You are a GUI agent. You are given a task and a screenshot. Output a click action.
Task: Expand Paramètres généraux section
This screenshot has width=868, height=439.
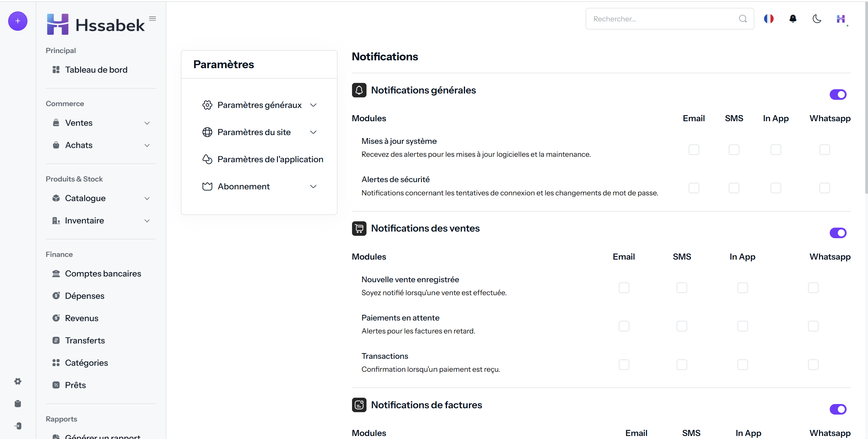coord(259,105)
